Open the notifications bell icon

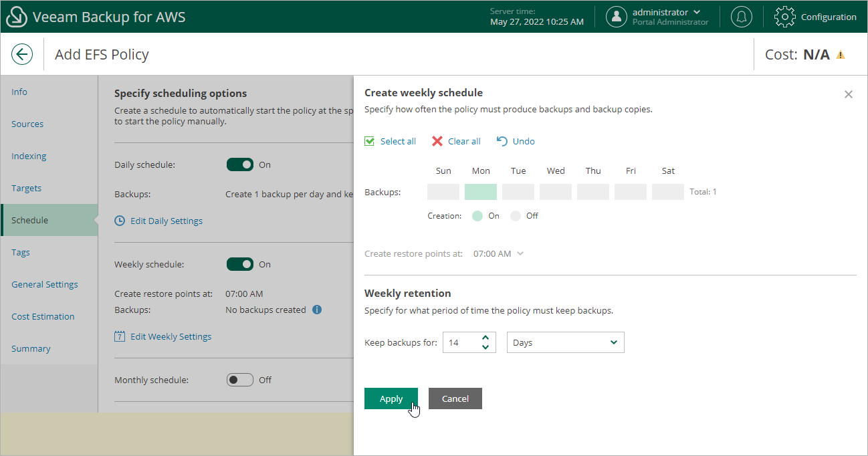point(741,17)
